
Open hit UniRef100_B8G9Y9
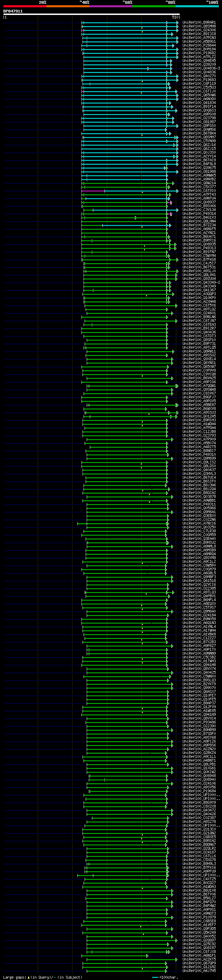[x=199, y=802]
